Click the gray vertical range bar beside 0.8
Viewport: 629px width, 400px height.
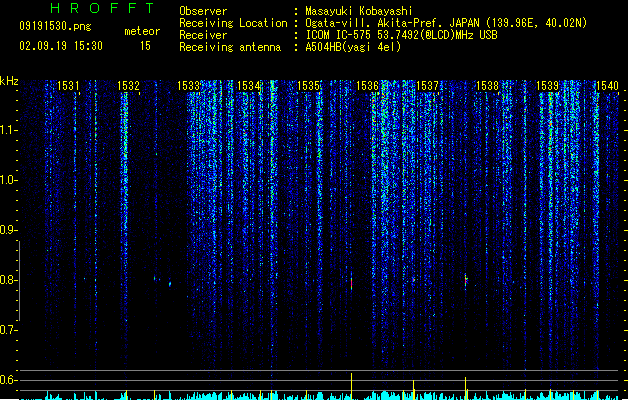click(19, 280)
